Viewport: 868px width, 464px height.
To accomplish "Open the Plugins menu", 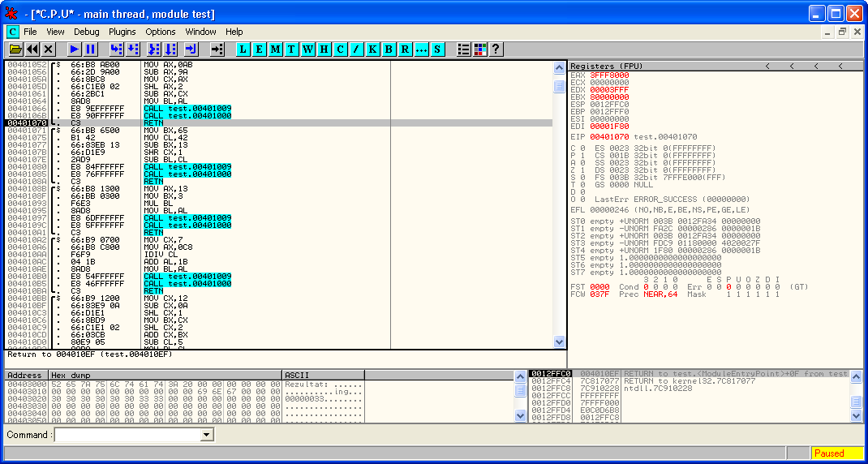I will coord(122,32).
